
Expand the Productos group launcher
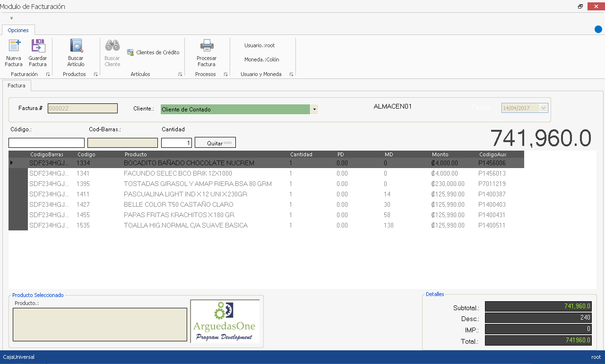[x=95, y=75]
